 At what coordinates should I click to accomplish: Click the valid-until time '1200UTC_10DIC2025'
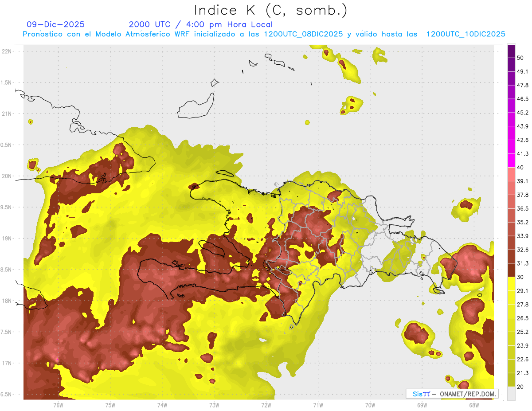tap(465, 34)
